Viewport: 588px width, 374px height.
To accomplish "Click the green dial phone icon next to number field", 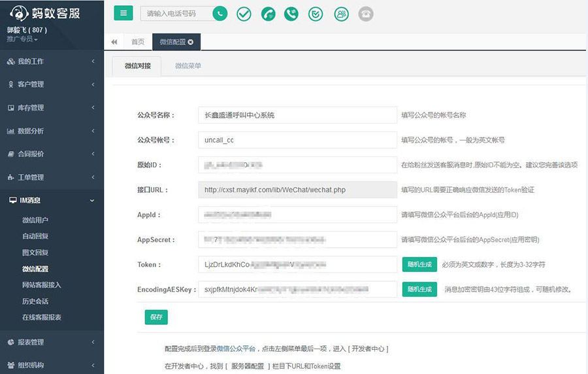I will coord(220,14).
